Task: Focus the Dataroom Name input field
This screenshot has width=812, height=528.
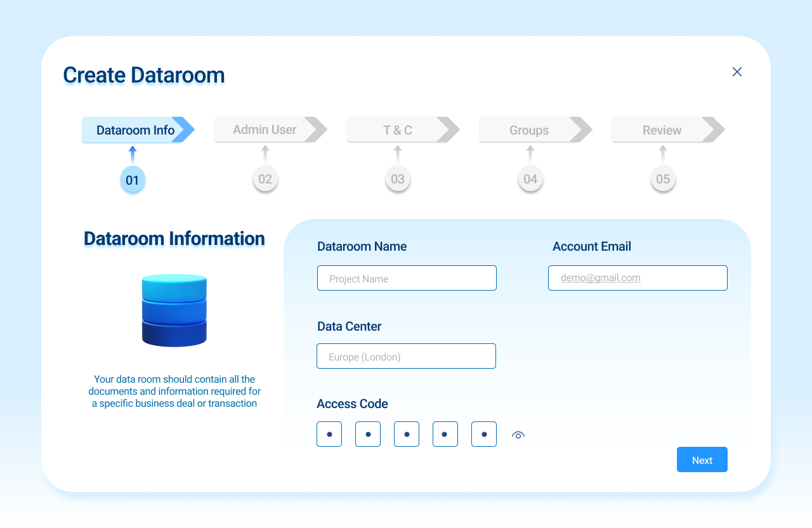Action: click(x=407, y=278)
